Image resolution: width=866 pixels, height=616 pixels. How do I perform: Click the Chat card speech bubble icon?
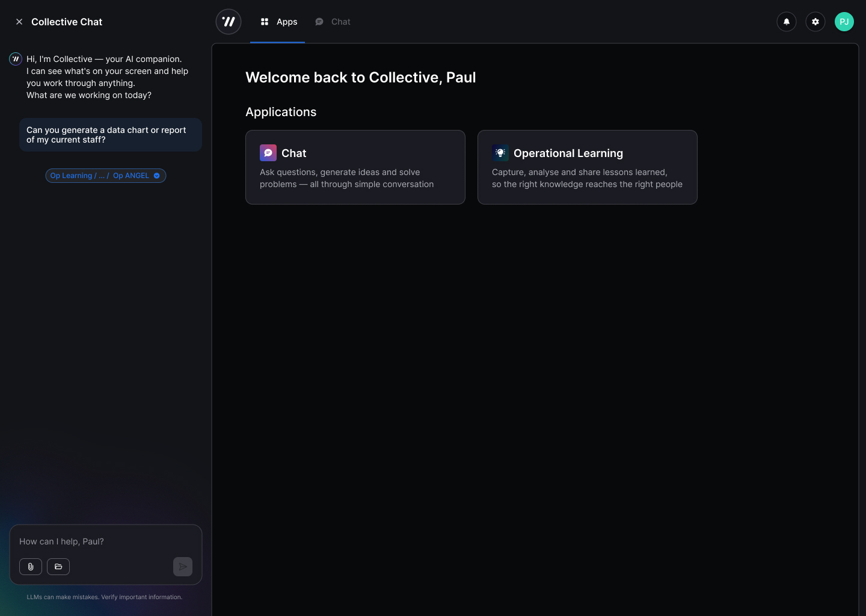tap(268, 153)
